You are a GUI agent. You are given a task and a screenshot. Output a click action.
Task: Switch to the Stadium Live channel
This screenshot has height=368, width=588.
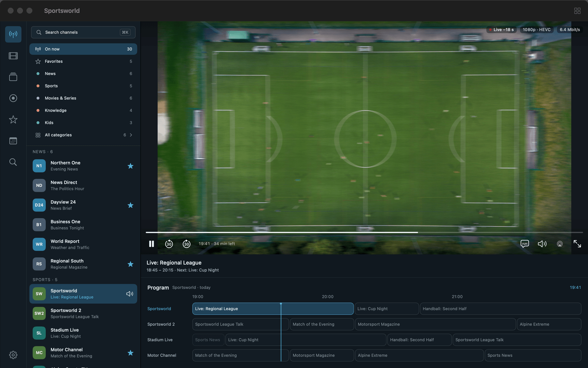pyautogui.click(x=83, y=333)
